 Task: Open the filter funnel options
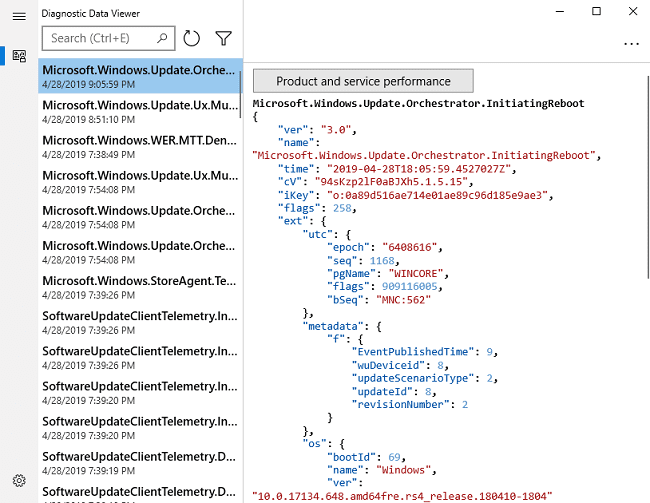[x=223, y=38]
